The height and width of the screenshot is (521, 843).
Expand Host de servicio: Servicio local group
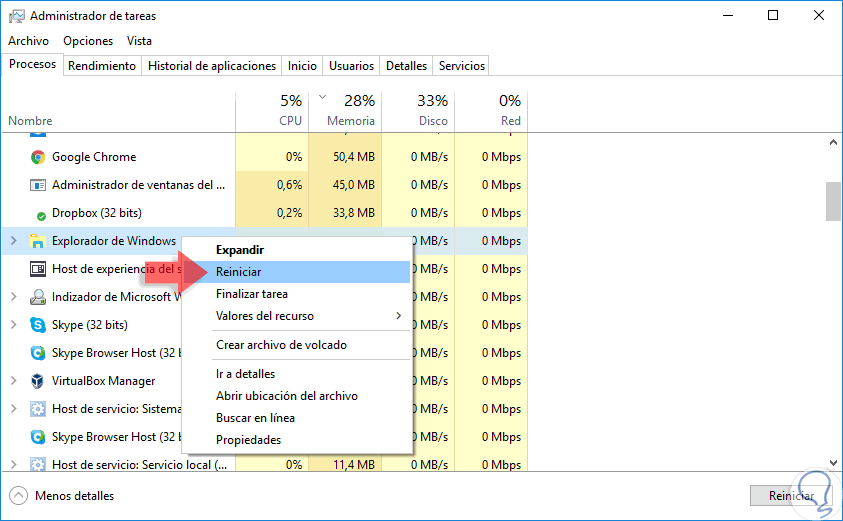14,465
